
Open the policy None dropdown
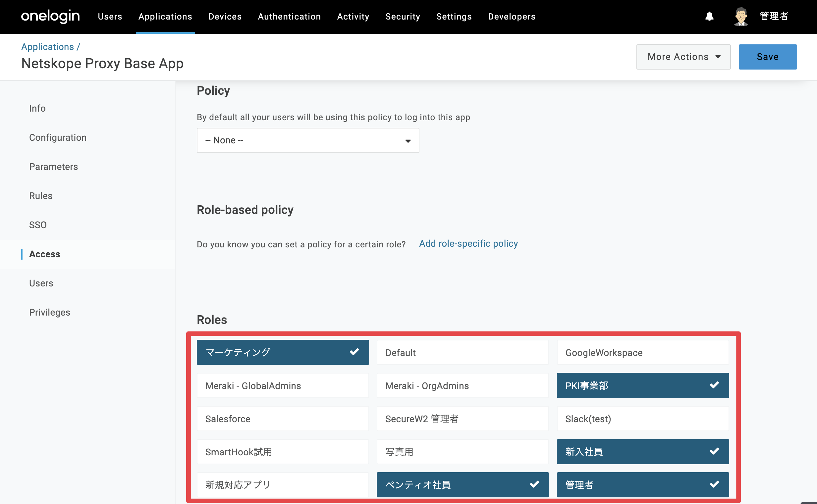coord(308,140)
